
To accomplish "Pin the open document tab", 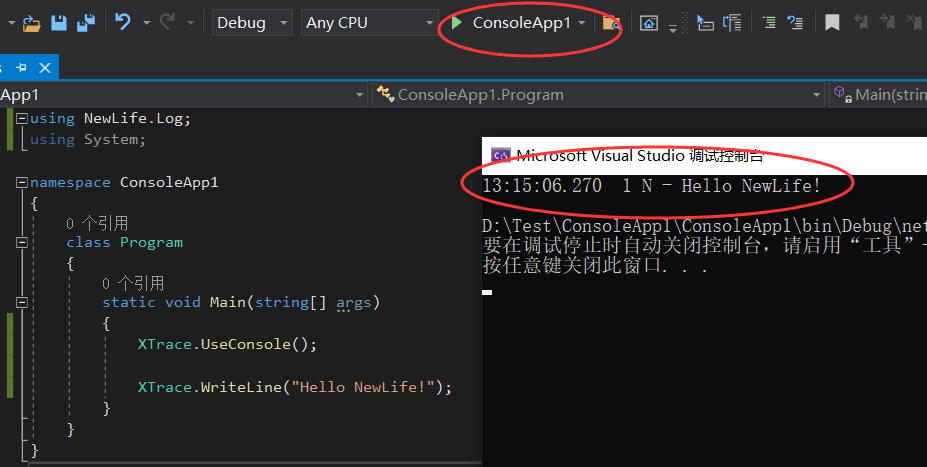I will [21, 67].
